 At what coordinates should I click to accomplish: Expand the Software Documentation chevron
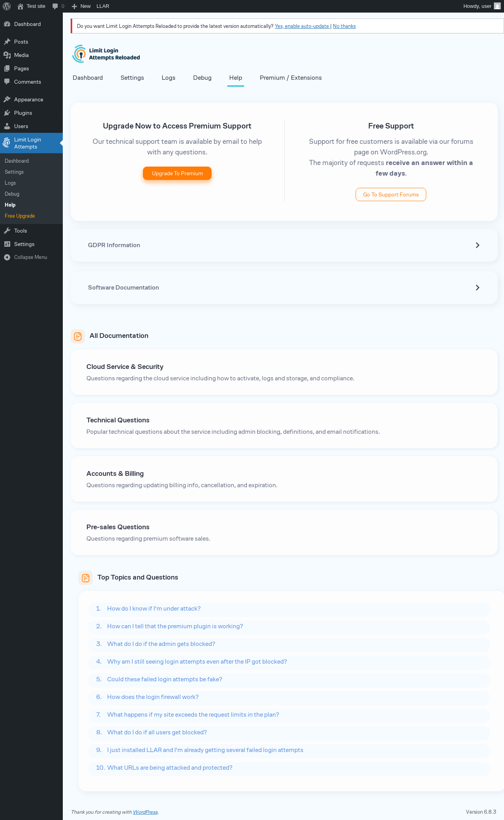point(477,288)
